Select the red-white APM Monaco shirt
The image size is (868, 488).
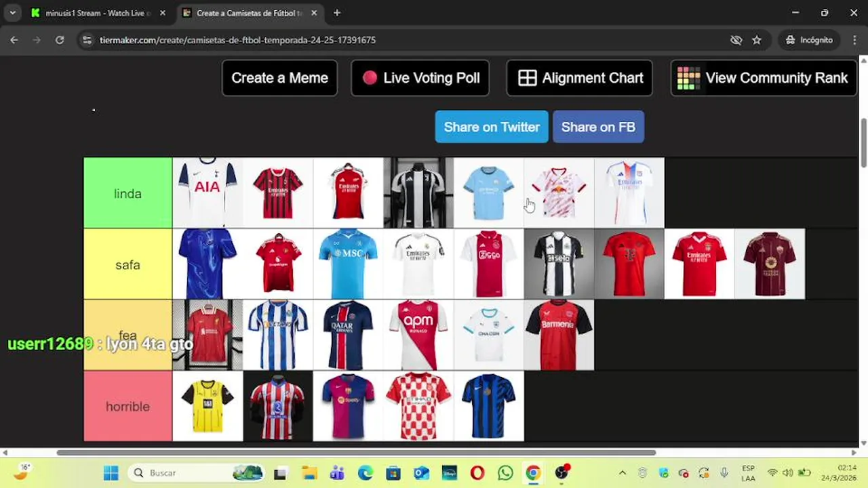pos(418,335)
